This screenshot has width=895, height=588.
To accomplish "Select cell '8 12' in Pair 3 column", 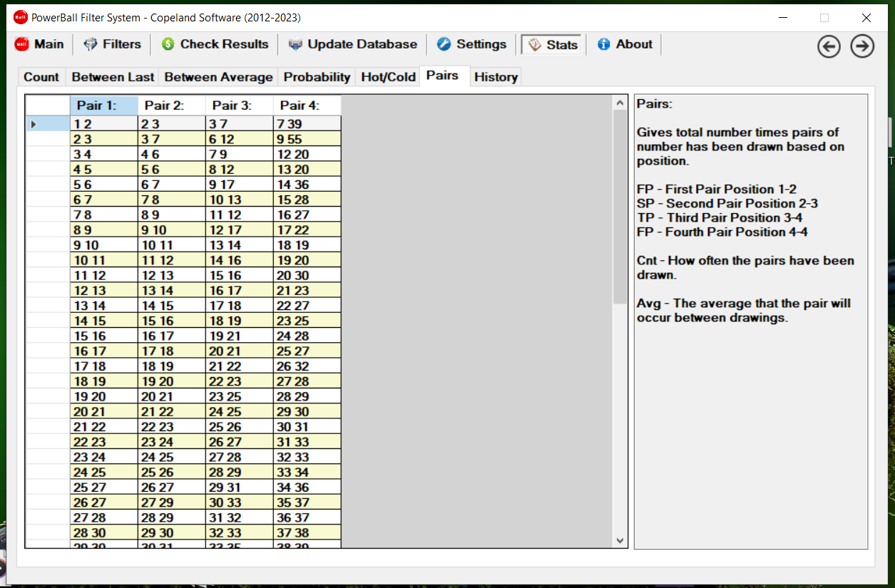I will pyautogui.click(x=240, y=169).
